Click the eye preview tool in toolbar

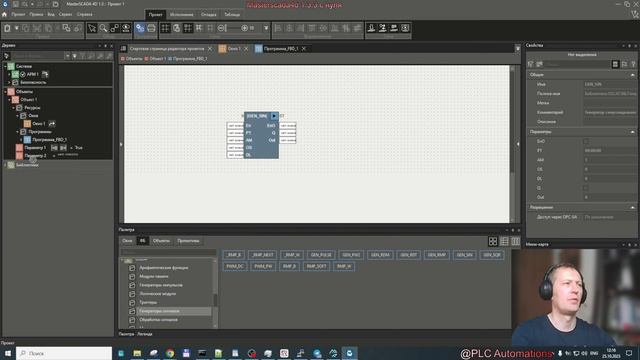click(x=126, y=28)
